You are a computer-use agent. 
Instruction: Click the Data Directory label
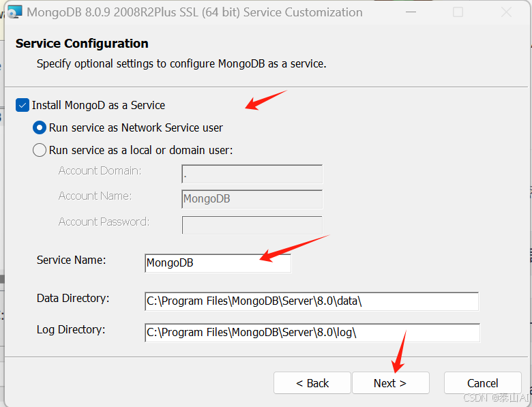(x=73, y=298)
